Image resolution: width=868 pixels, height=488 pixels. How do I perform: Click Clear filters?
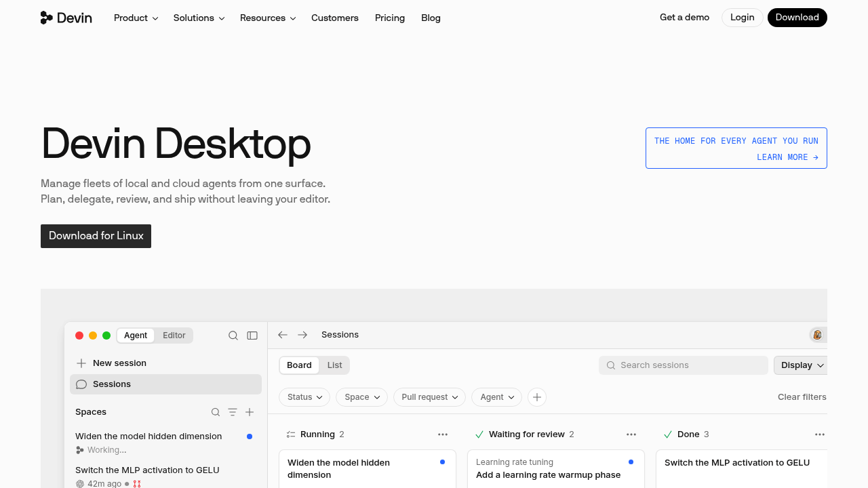802,397
